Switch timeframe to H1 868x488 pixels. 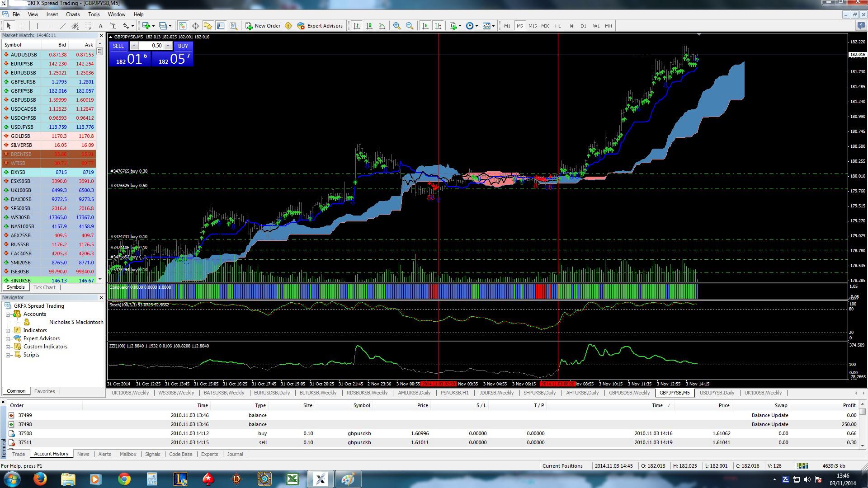coord(557,26)
